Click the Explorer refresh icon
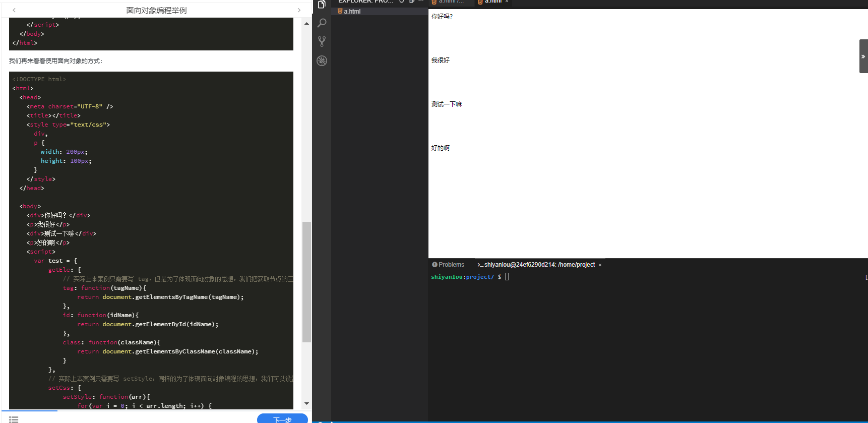 coord(402,2)
